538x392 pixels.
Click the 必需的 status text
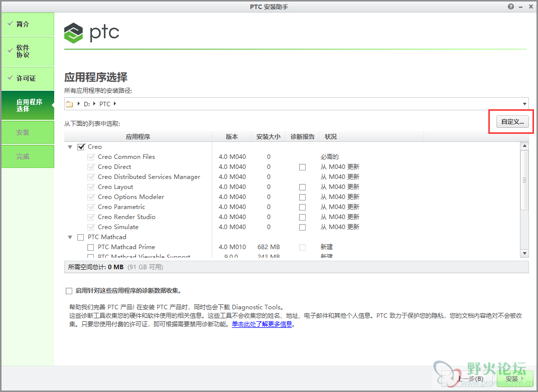[x=329, y=157]
